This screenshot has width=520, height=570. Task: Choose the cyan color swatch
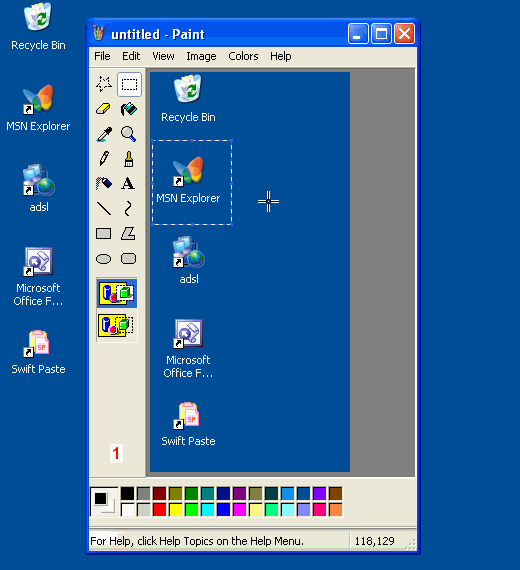(207, 510)
